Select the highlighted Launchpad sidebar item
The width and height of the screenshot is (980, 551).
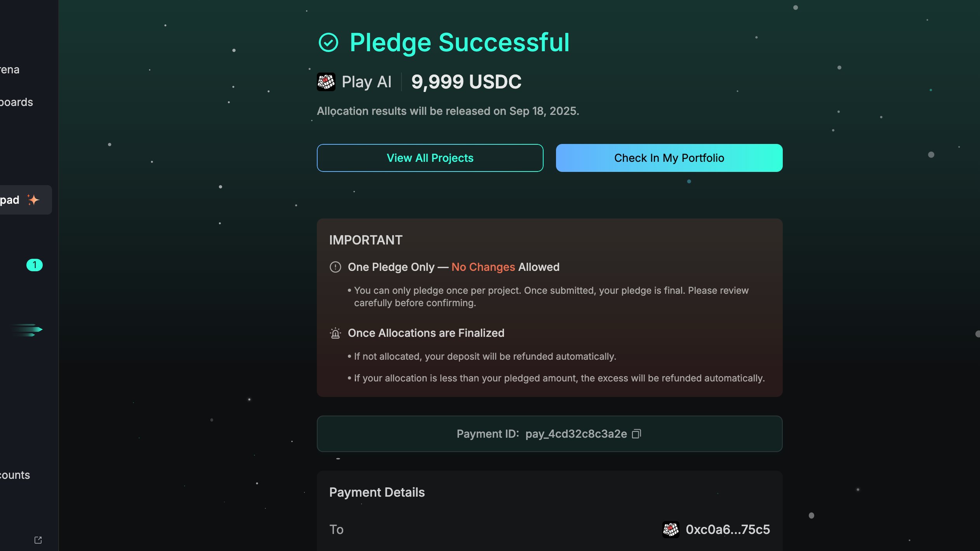coord(10,200)
